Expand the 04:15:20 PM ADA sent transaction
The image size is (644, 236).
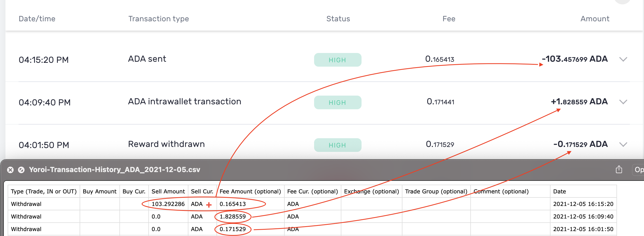point(623,59)
